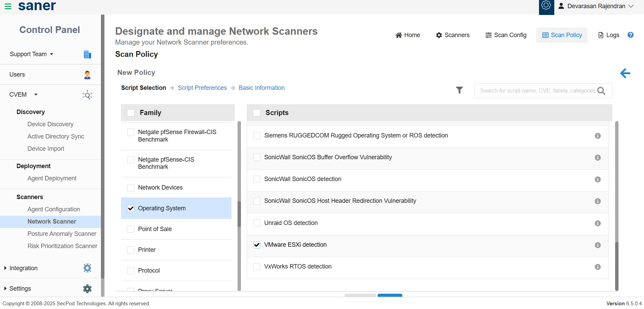Open the Logs tab
Viewport: 644px width, 309px height.
click(609, 35)
